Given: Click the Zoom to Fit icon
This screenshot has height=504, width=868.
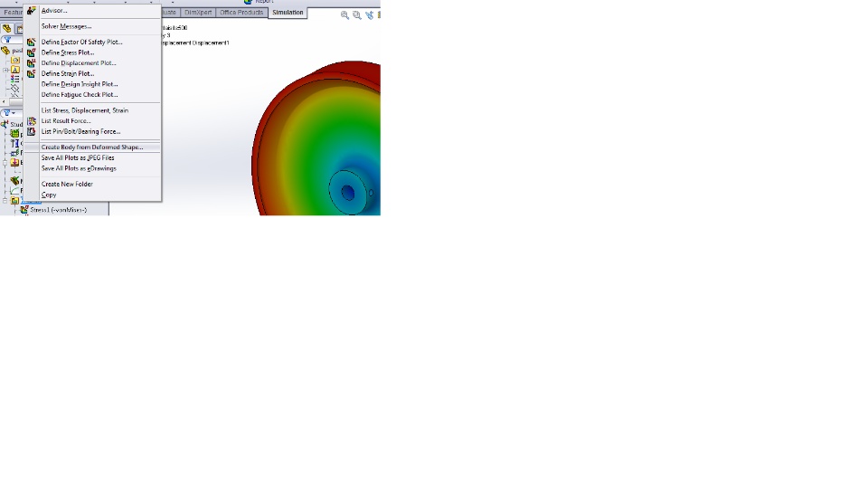Looking at the screenshot, I should click(x=344, y=15).
